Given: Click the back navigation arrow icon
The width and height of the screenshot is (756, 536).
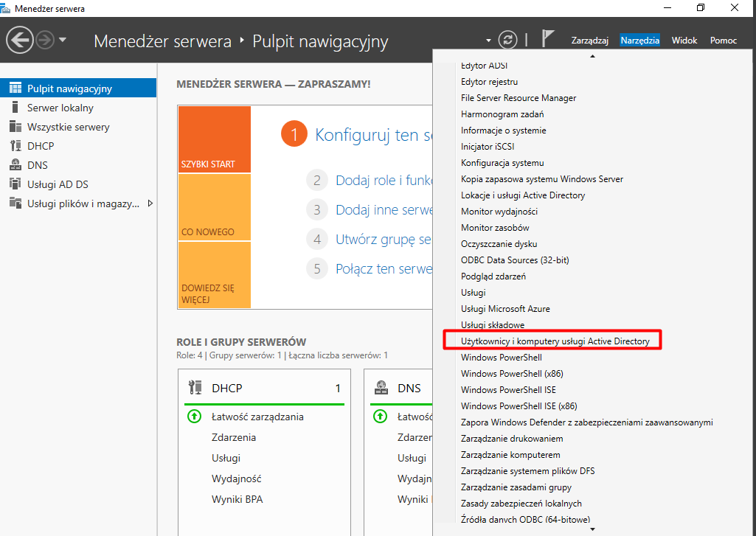Looking at the screenshot, I should pos(20,40).
